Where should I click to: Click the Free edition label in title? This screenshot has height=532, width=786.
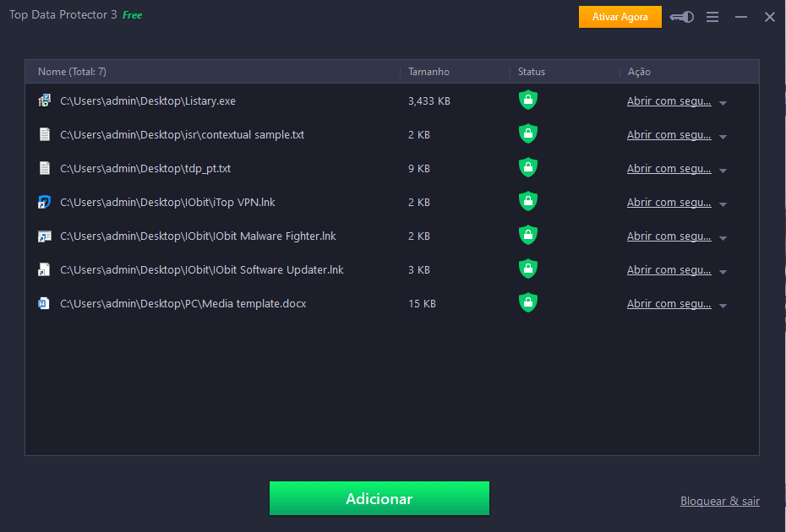[x=133, y=15]
